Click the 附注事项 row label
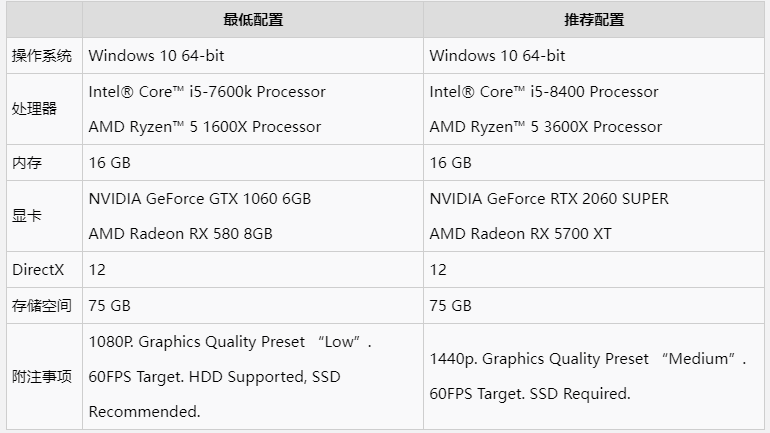Viewport: 770px width, 433px height. [42, 377]
